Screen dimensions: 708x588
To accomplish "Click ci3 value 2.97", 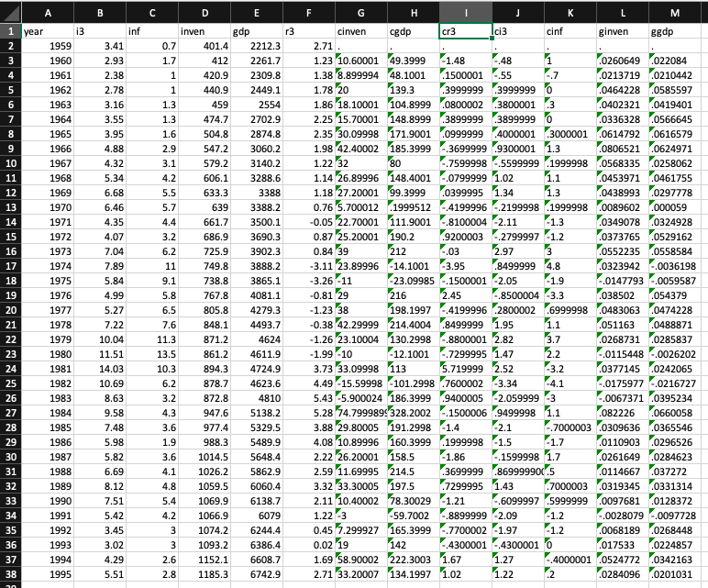I will 518,251.
